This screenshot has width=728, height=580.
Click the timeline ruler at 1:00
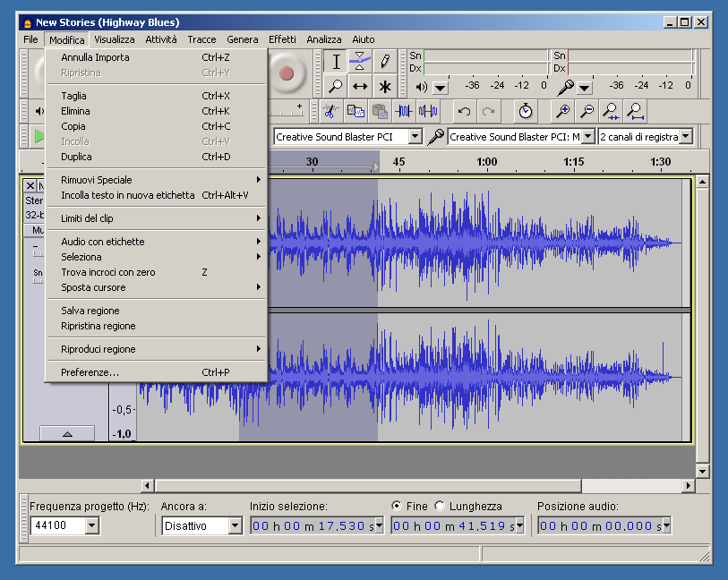point(486,162)
